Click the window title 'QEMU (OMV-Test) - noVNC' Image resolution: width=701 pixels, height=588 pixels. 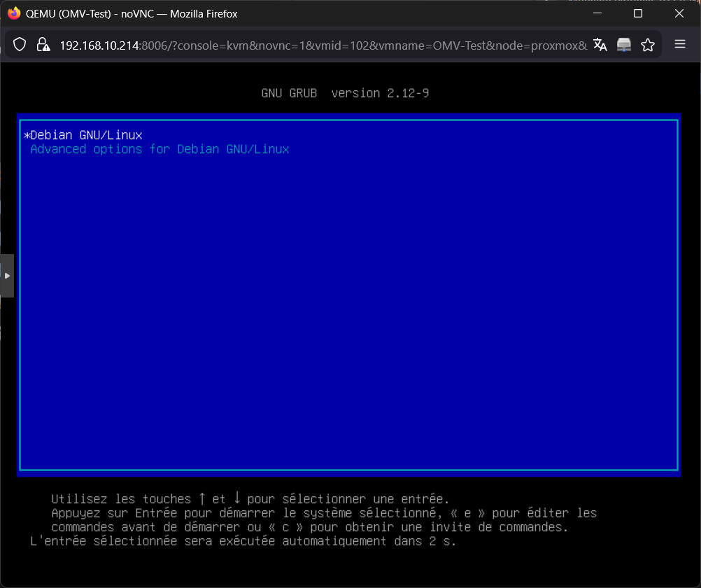tap(132, 14)
